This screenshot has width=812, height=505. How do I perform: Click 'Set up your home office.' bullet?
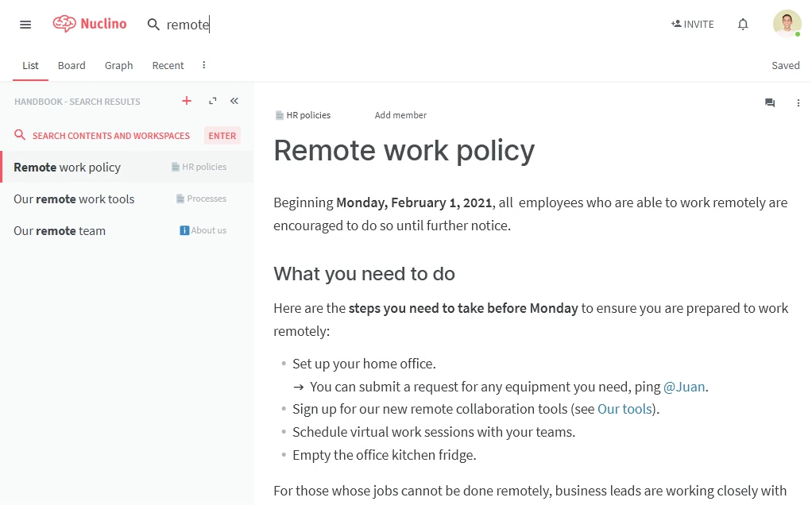click(364, 364)
